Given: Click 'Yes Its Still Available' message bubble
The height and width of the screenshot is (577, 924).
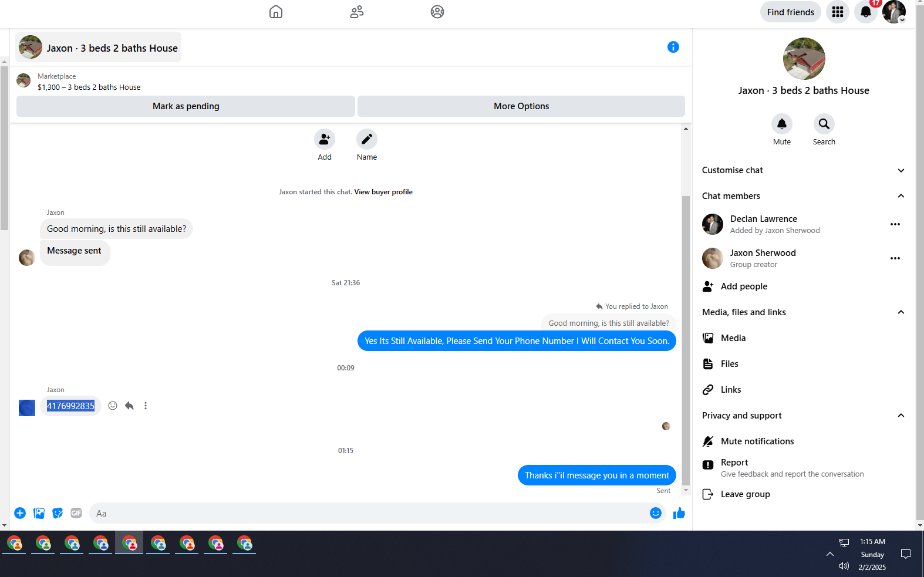Looking at the screenshot, I should pos(517,341).
